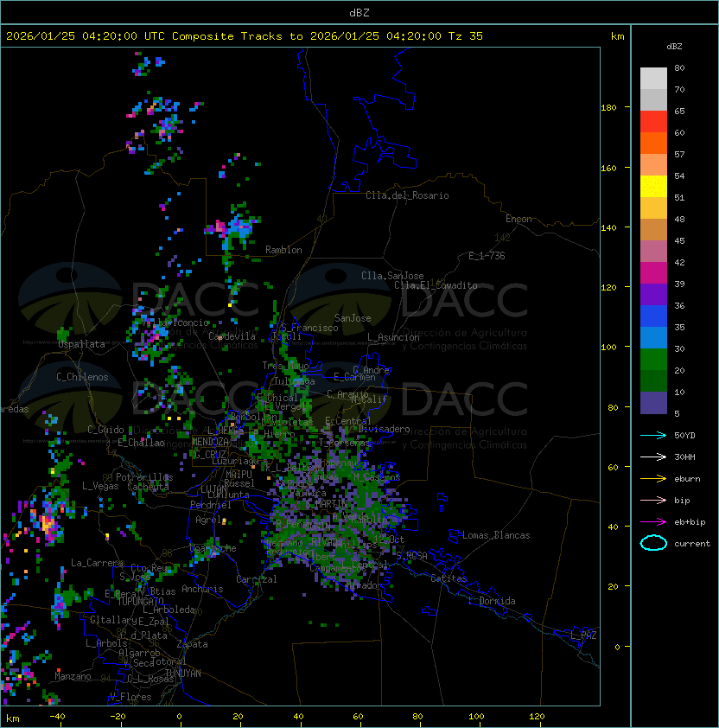Click the Ramblon map label
This screenshot has width=719, height=728.
coord(283,250)
